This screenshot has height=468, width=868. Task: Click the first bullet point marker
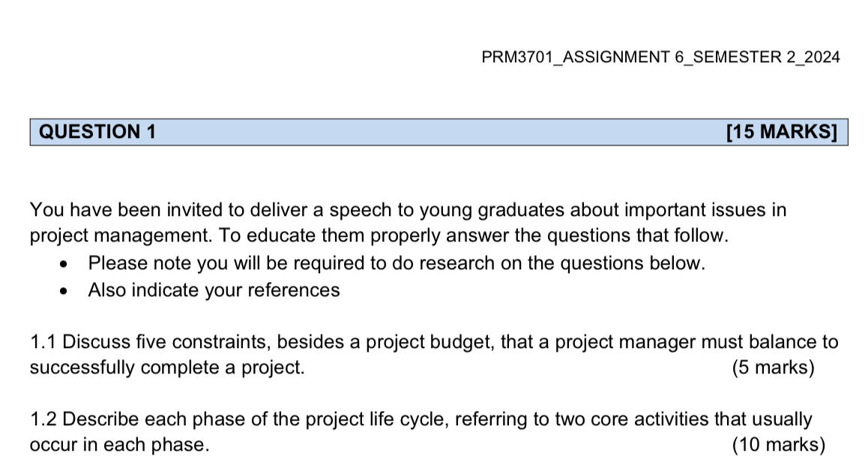coord(68,264)
